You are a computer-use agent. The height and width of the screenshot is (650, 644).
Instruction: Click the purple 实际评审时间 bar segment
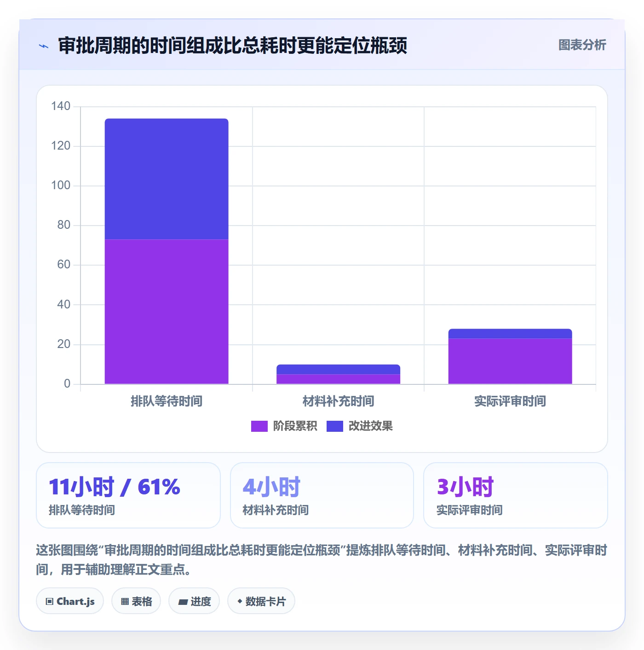coord(510,361)
